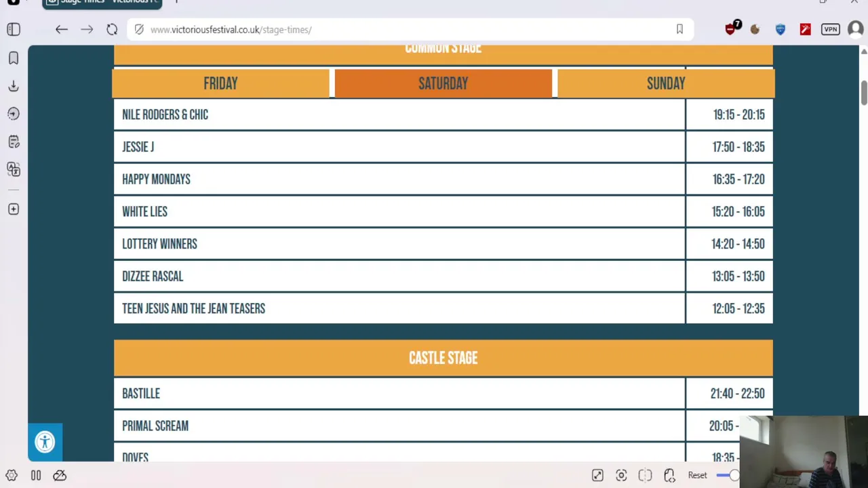This screenshot has width=868, height=488.
Task: Bookmark this page from the address bar
Action: (x=679, y=29)
